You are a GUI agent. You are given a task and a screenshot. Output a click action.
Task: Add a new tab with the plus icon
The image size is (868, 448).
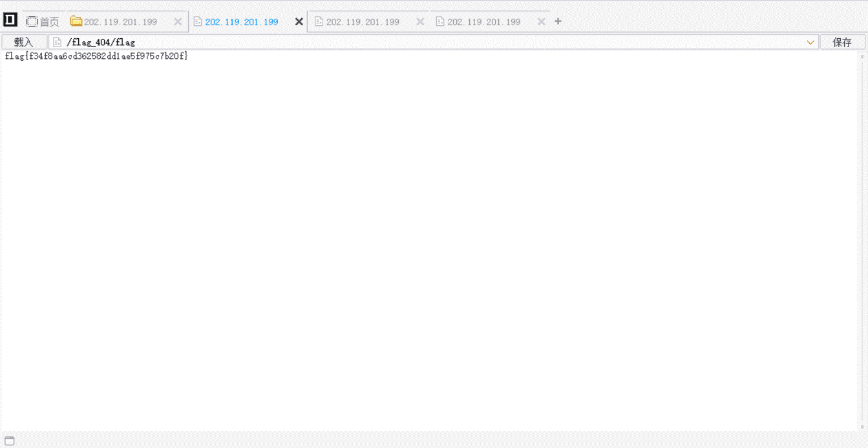(558, 21)
